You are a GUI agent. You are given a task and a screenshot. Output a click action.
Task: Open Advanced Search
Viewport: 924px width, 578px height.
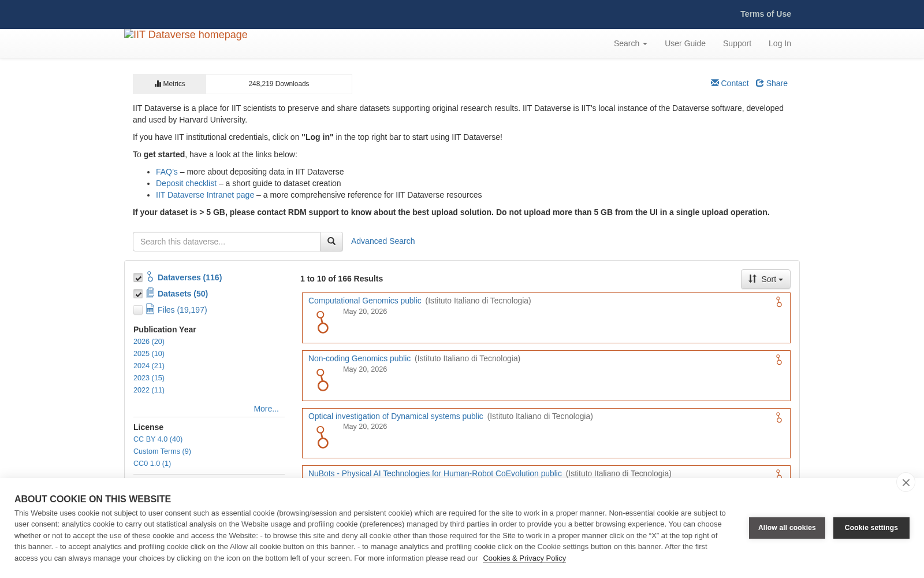point(383,241)
